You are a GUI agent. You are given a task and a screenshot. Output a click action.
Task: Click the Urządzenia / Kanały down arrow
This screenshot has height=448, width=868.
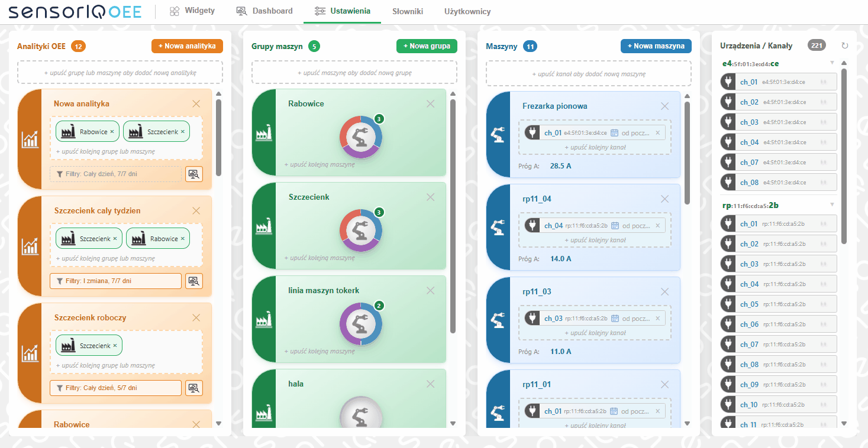[844, 423]
